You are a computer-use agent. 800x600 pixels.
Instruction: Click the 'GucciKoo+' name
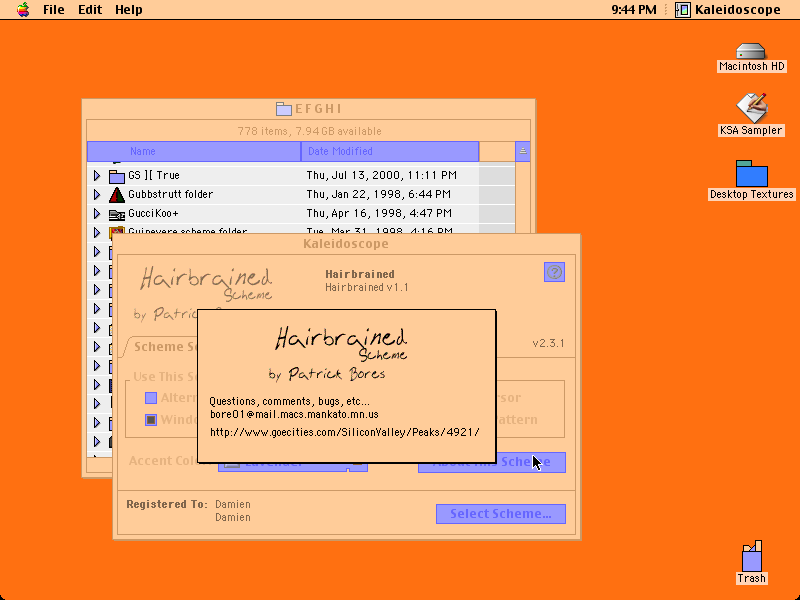153,213
